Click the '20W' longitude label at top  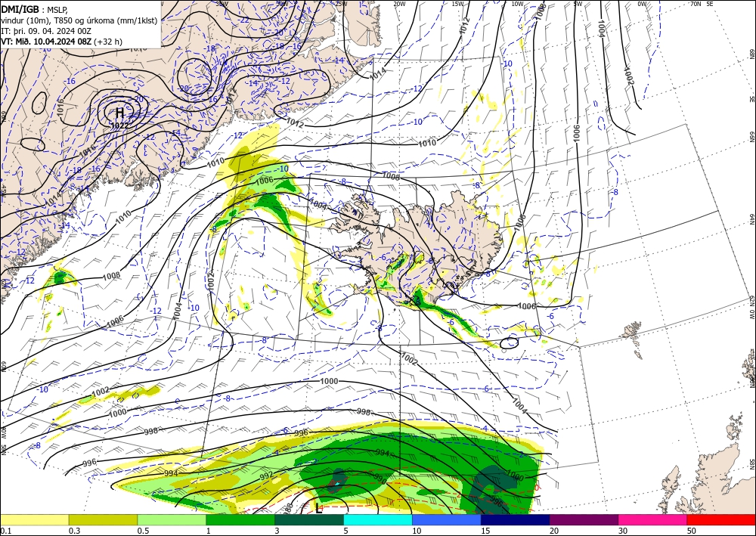tap(398, 4)
